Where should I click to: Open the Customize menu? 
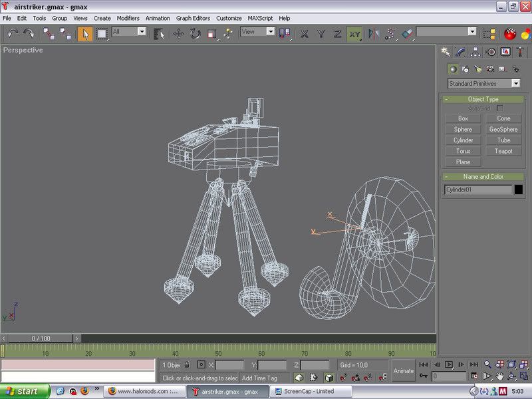click(229, 19)
